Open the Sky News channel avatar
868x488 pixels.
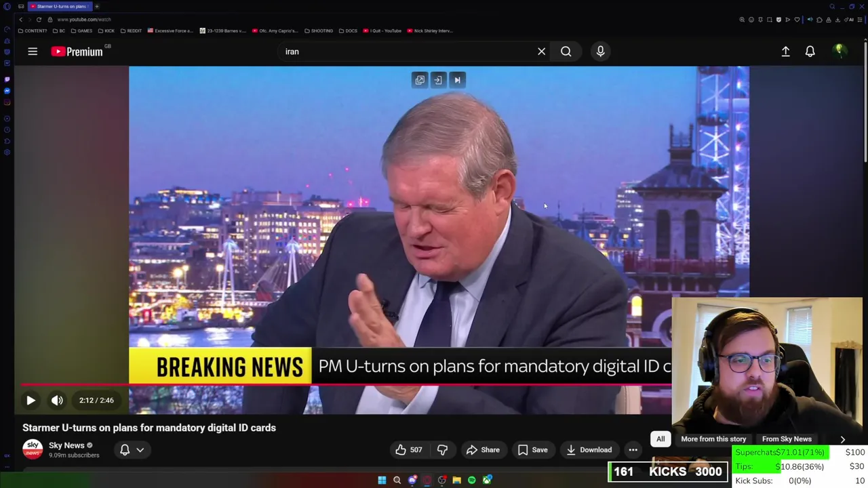pos(33,449)
